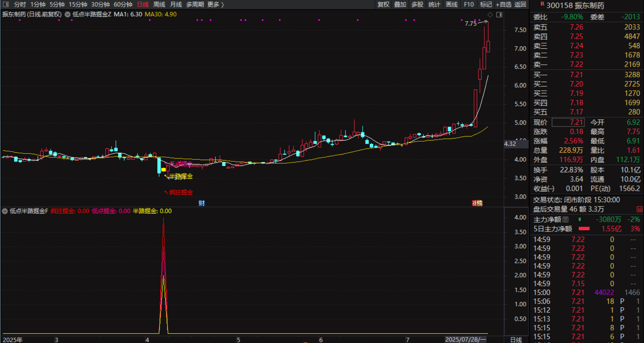Click the 日线 label at bottom axis
The width and height of the screenshot is (644, 343).
(516, 339)
